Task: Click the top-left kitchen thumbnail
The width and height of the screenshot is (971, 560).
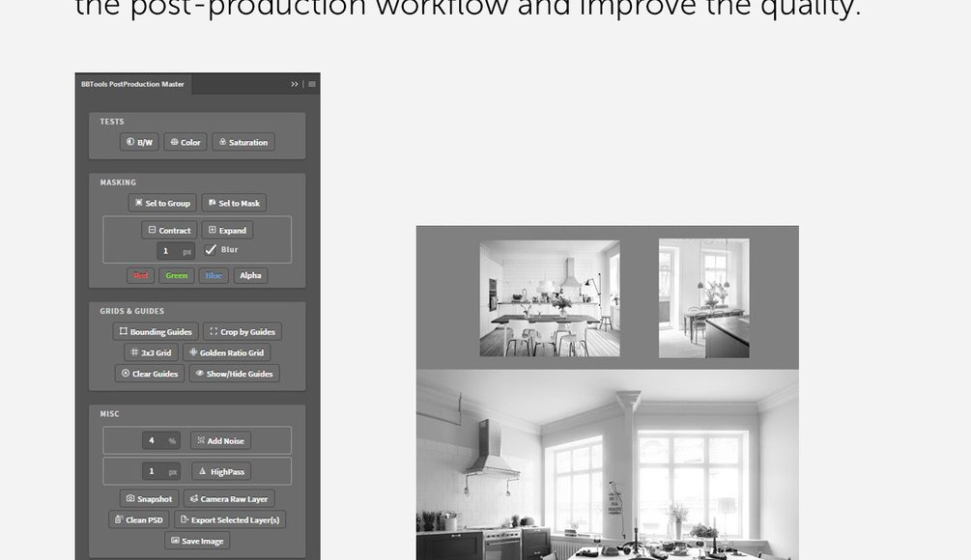Action: 550,298
